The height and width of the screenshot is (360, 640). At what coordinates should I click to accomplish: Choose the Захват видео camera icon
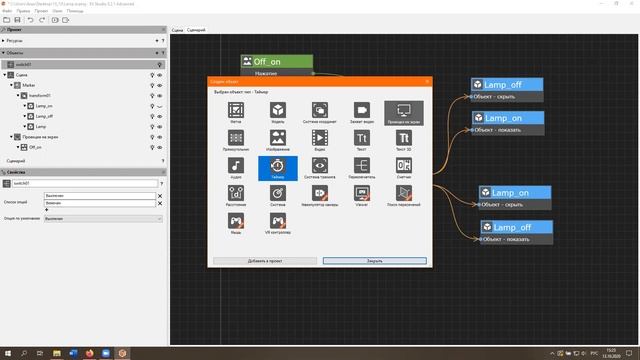[362, 113]
